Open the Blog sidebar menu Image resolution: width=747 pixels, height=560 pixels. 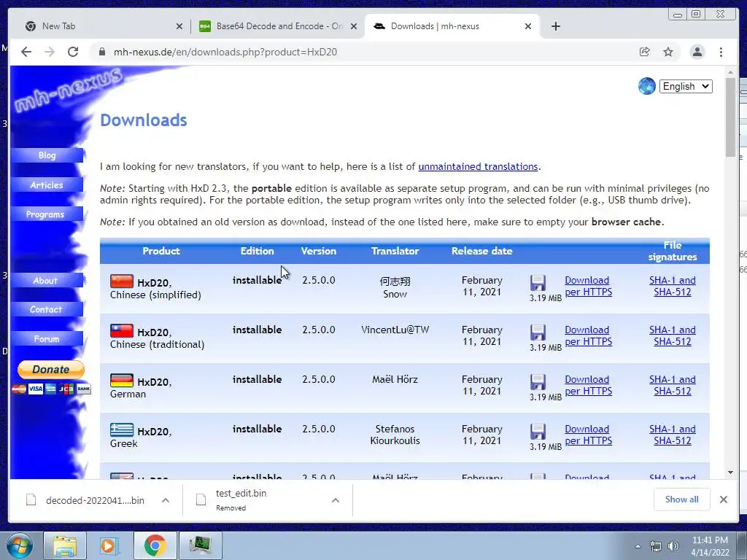[x=47, y=155]
